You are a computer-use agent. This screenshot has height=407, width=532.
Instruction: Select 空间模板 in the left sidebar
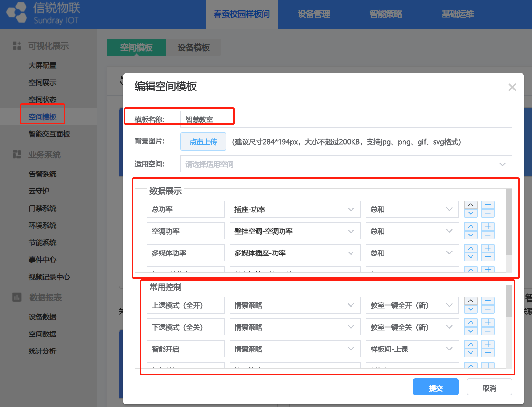(43, 117)
